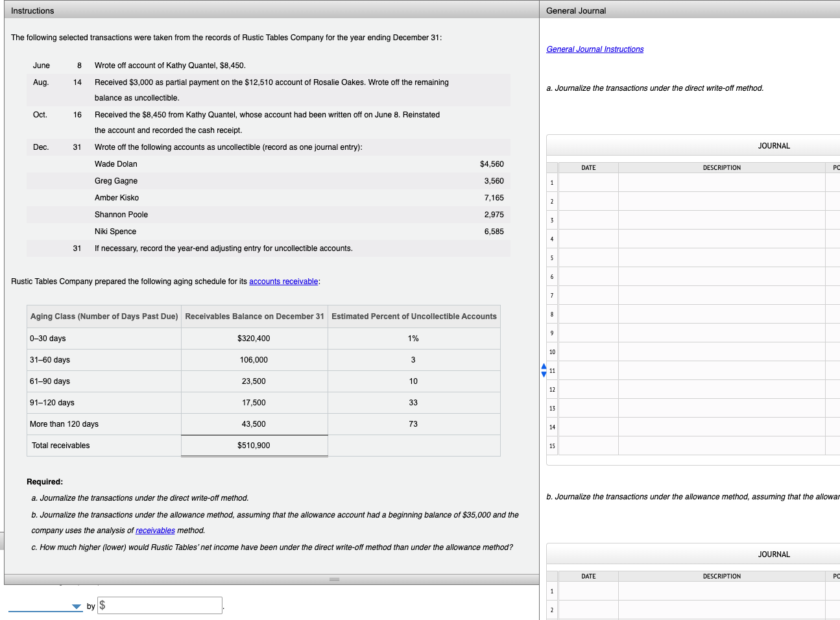Click the 73 percent uncollectible cell
This screenshot has height=620, width=840.
click(413, 424)
